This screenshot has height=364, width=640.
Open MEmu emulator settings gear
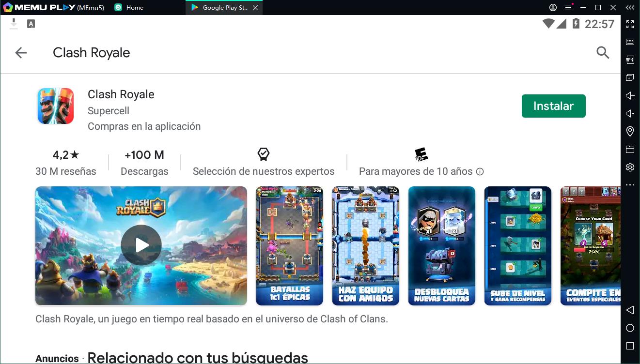point(630,167)
